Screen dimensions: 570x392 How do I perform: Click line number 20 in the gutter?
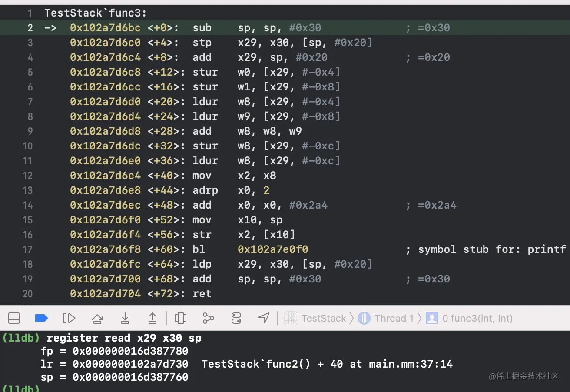coord(27,294)
